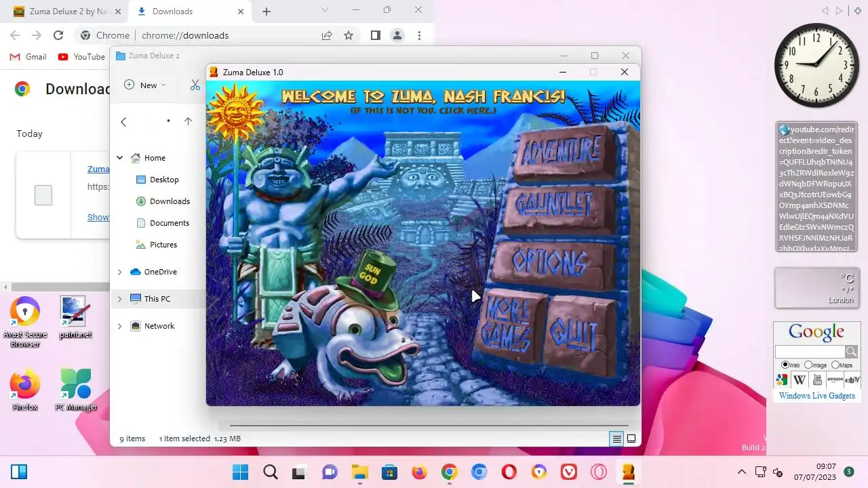Go back in File Explorer

click(x=123, y=121)
